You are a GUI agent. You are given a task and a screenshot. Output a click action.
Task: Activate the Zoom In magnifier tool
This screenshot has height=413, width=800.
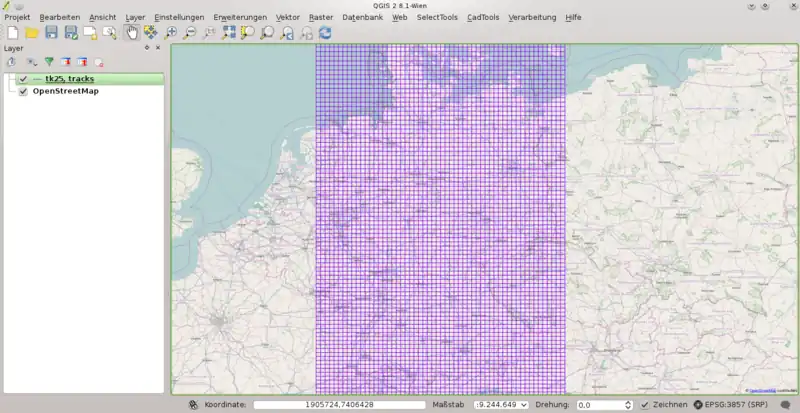tap(171, 33)
